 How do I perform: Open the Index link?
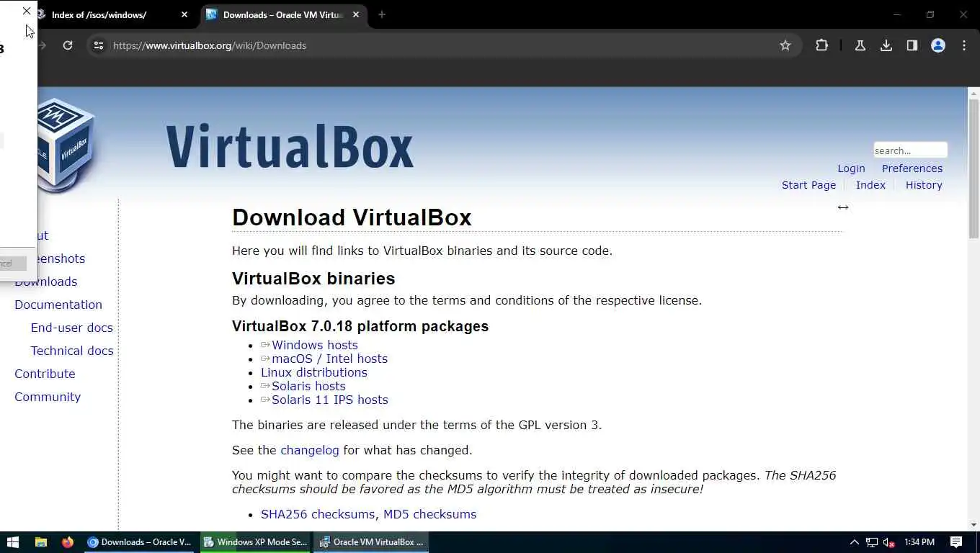[x=870, y=185]
